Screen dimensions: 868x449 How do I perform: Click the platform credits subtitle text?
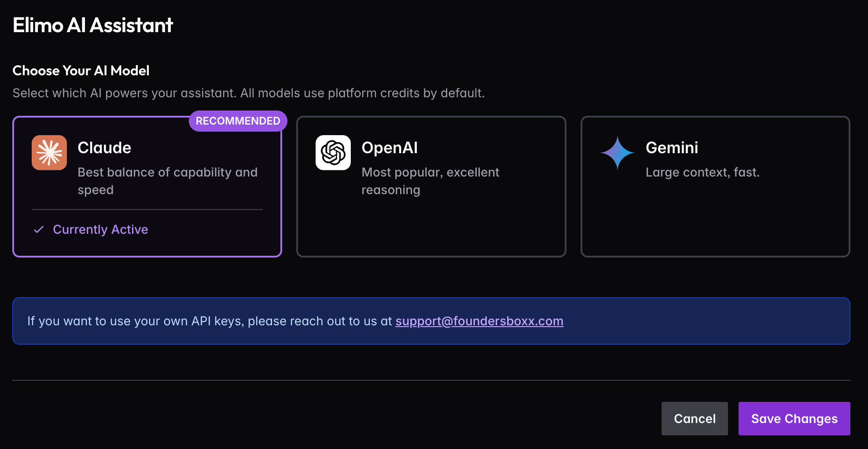tap(248, 93)
